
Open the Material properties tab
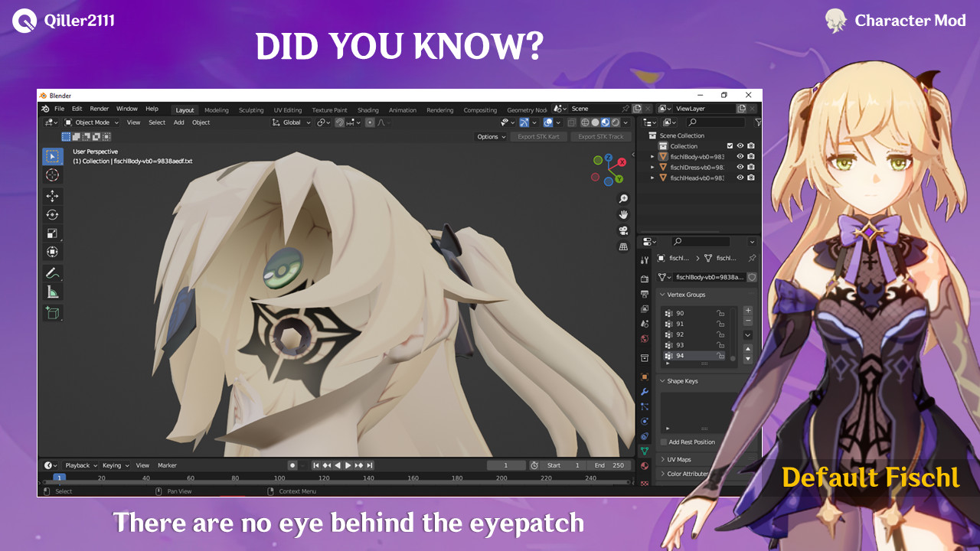pos(645,465)
